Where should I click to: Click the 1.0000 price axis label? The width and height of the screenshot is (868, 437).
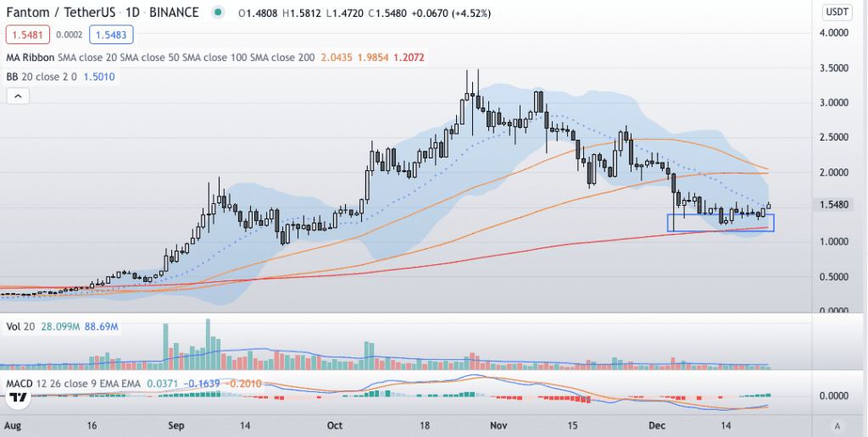pyautogui.click(x=835, y=241)
